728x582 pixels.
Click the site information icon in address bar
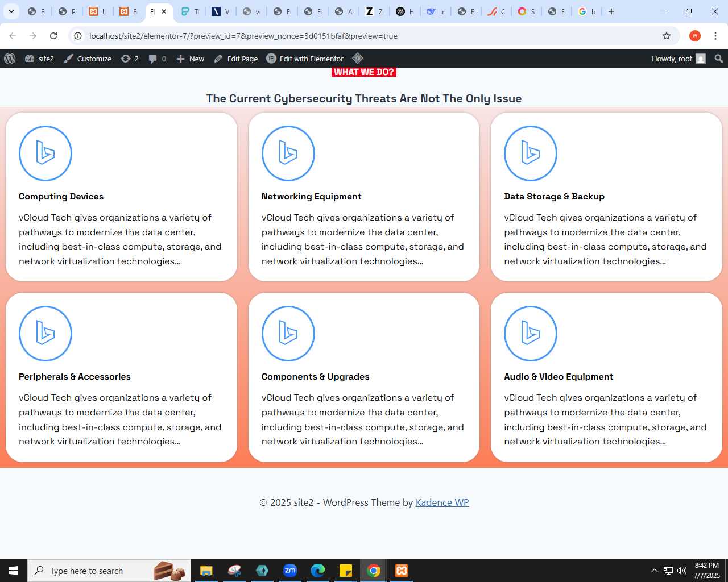coord(78,36)
